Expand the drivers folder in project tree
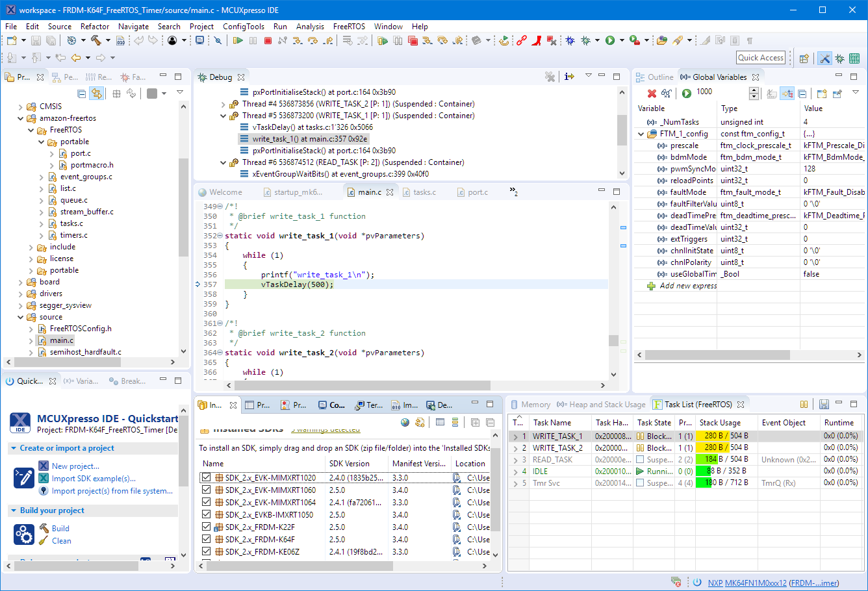 pyautogui.click(x=21, y=294)
